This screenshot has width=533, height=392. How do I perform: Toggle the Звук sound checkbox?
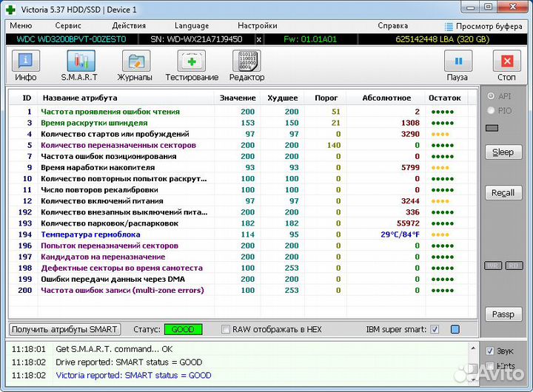490,351
